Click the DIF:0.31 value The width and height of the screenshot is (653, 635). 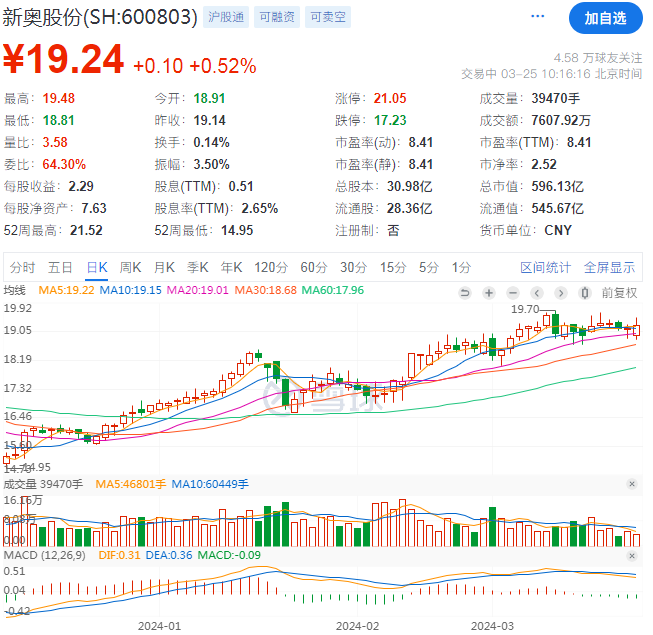tap(119, 555)
